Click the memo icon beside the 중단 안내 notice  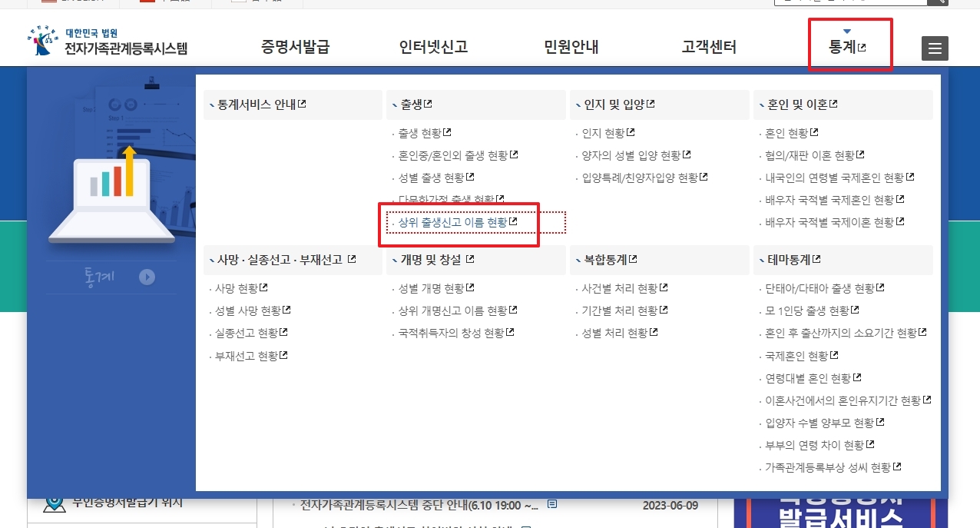554,505
